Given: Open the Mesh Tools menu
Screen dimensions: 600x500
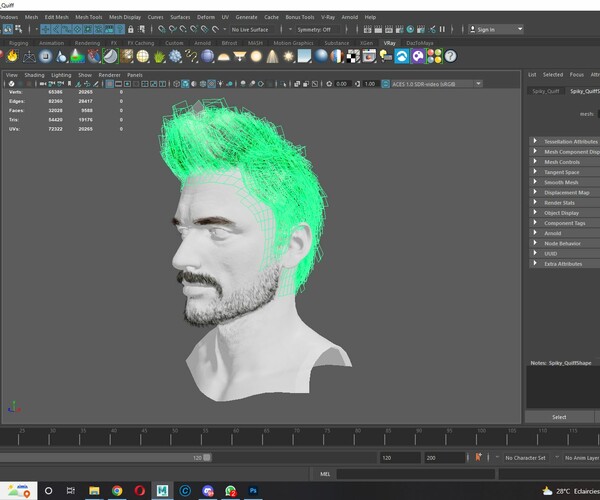Looking at the screenshot, I should 89,17.
